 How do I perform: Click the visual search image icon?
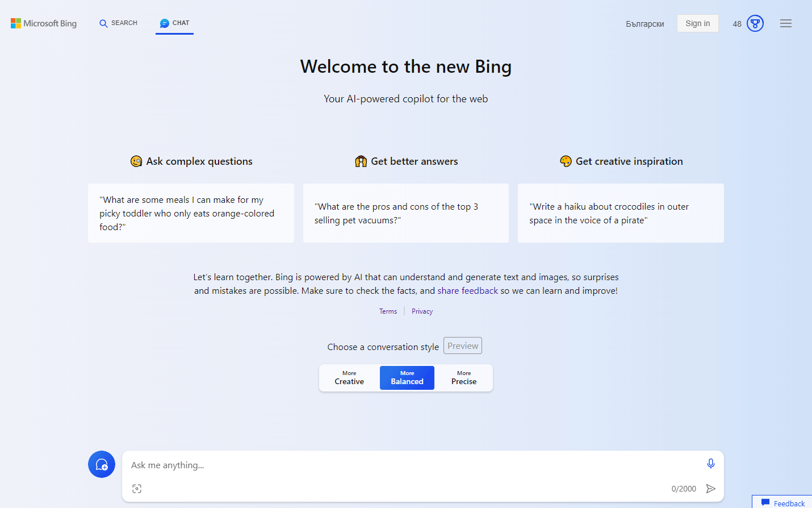(x=137, y=489)
